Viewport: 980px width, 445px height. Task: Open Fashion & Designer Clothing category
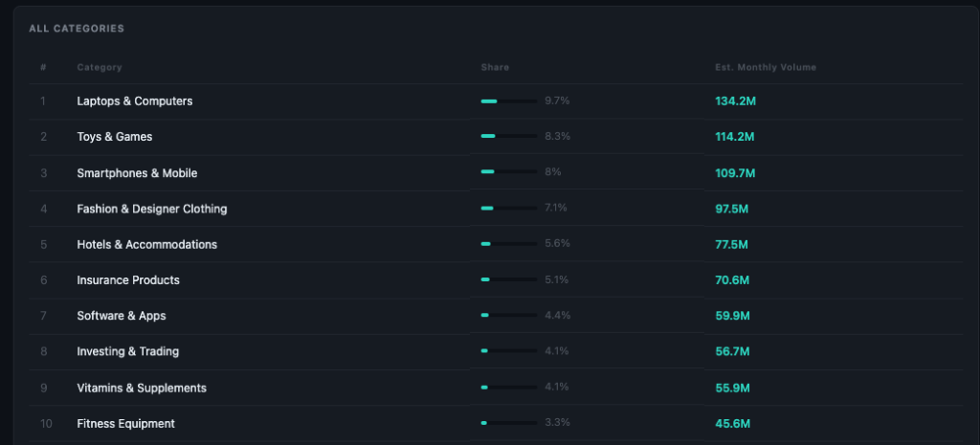pos(152,209)
